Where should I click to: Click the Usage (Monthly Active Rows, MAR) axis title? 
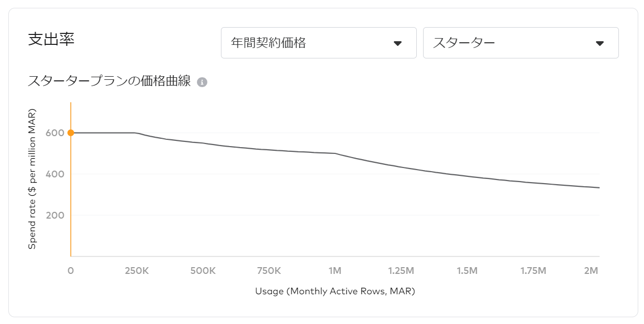point(335,291)
